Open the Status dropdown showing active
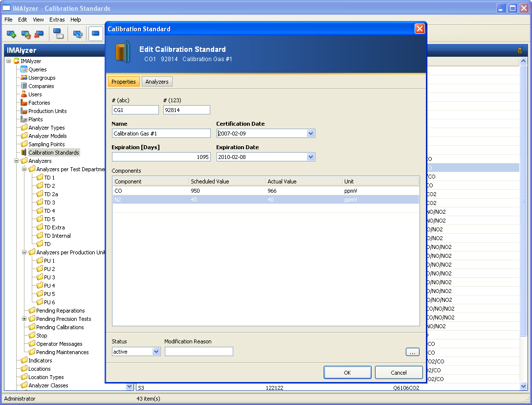This screenshot has height=405, width=532. 156,352
